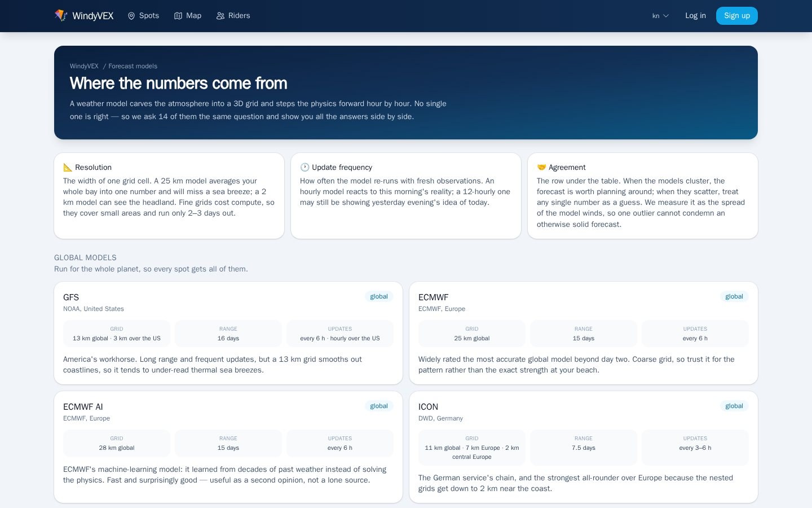Image resolution: width=812 pixels, height=508 pixels.
Task: Open the Spots menu item
Action: 143,16
